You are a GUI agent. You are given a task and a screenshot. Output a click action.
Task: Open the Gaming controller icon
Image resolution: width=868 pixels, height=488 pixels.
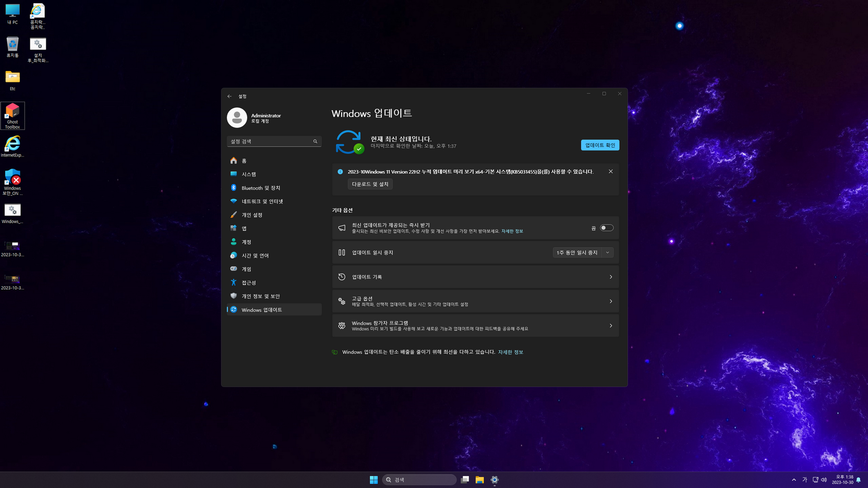pos(234,269)
